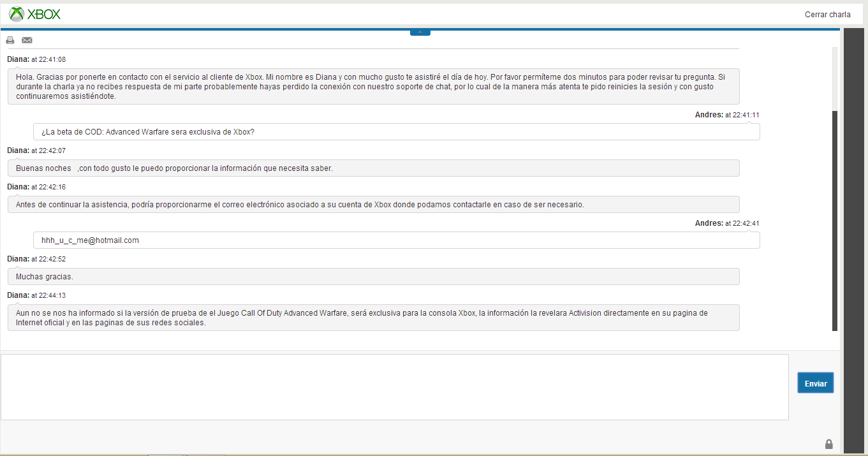
Task: Print the chat transcript
Action: click(x=10, y=40)
